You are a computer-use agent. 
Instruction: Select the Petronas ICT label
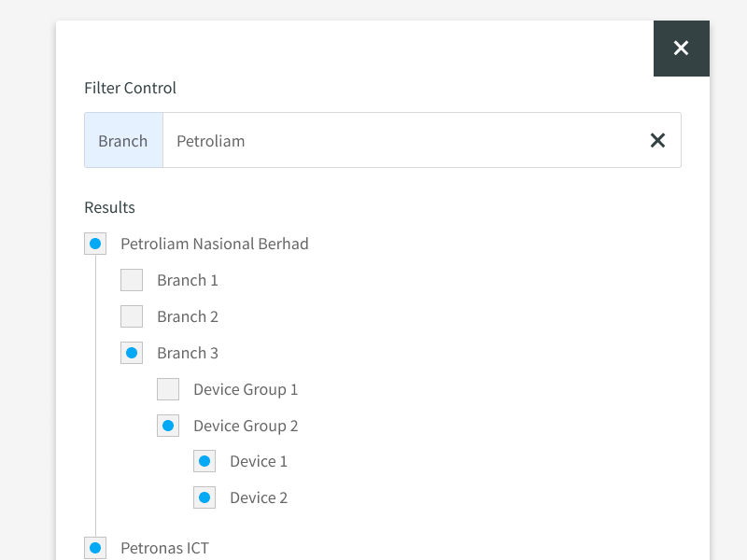coord(165,548)
